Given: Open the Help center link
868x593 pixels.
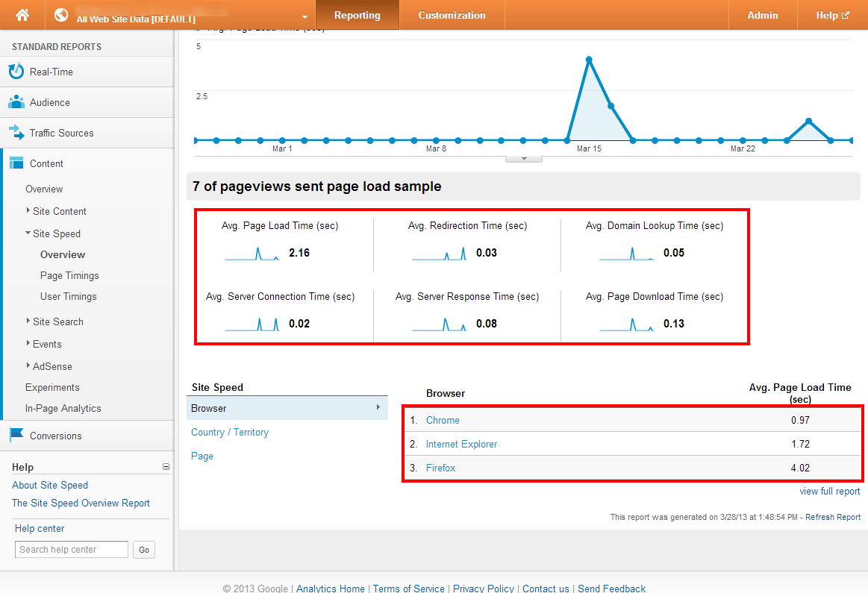Looking at the screenshot, I should (x=40, y=529).
